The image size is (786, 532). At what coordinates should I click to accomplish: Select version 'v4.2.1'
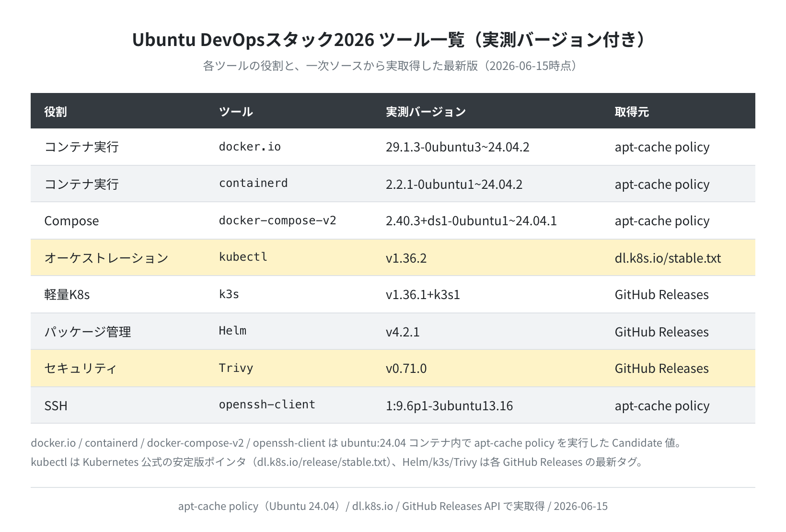(x=403, y=332)
